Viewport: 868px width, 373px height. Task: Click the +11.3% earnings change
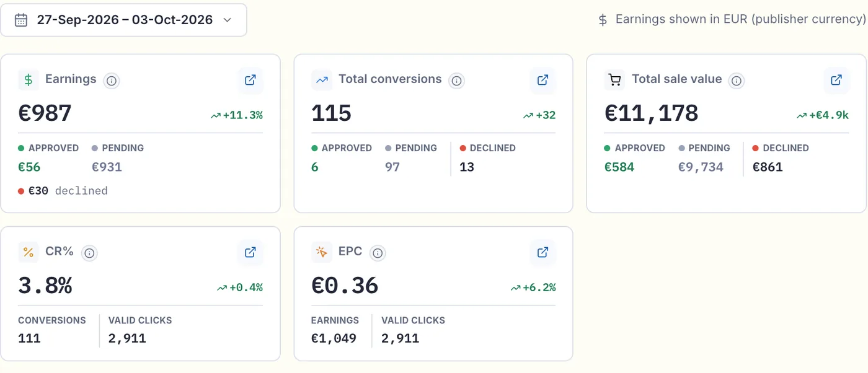coord(243,115)
